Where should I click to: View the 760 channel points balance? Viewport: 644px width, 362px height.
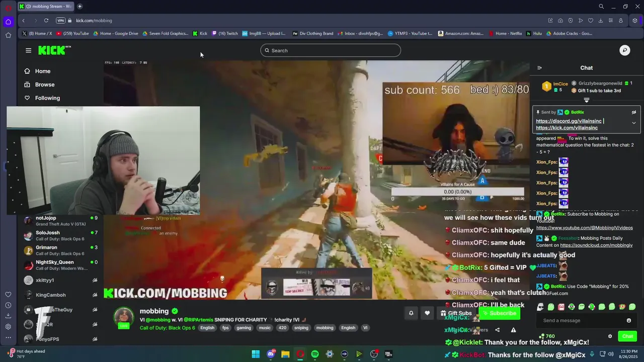pyautogui.click(x=546, y=336)
